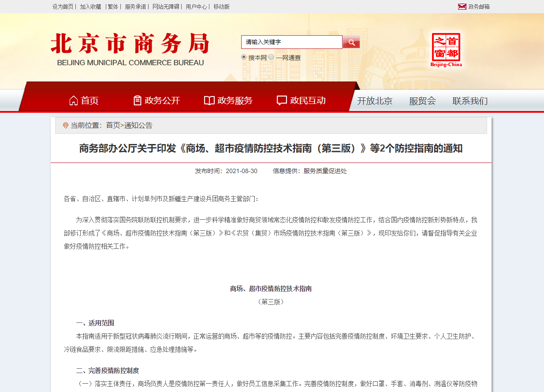Click the 政务公开 clipboard icon
Screen dimensions: 544x392
tap(137, 100)
